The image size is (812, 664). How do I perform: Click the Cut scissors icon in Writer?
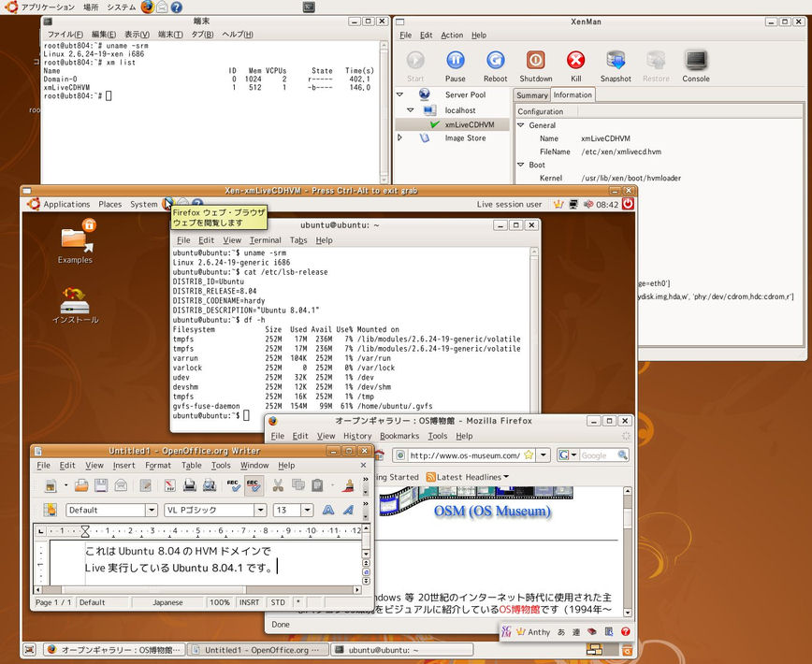pos(278,485)
